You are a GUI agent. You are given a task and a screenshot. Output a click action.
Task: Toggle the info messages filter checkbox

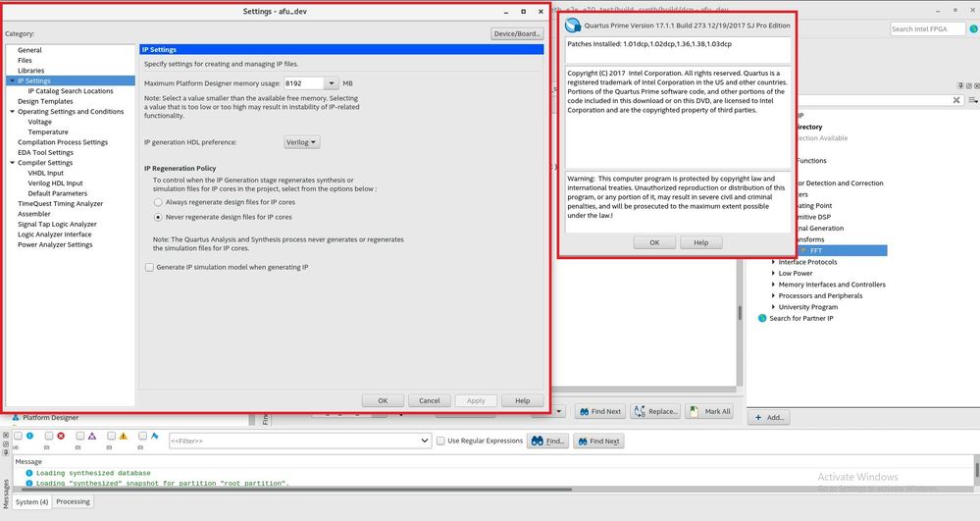click(18, 436)
